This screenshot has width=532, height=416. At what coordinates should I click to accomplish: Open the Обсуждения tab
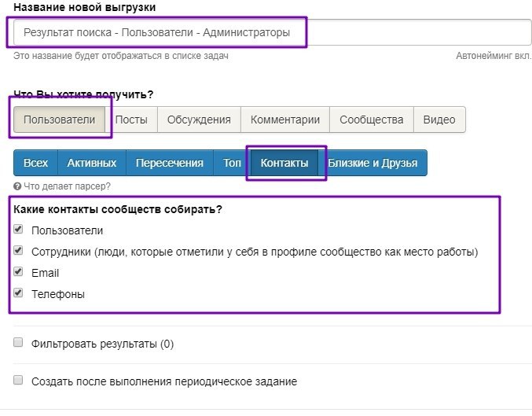point(199,120)
